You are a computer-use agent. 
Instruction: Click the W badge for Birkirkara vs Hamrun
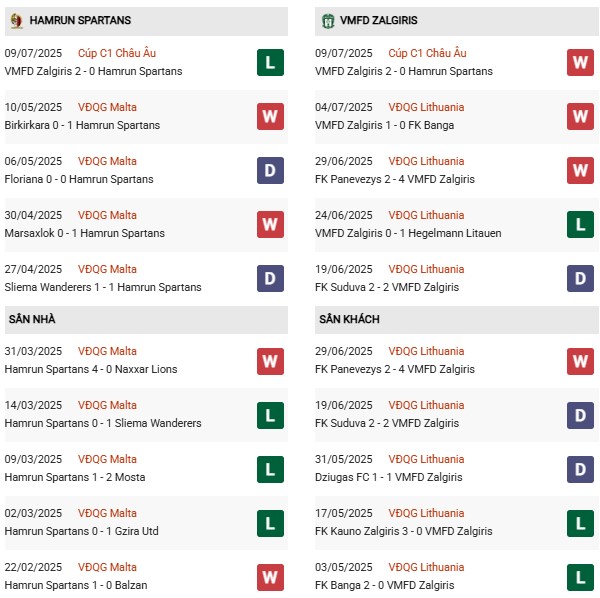point(270,116)
